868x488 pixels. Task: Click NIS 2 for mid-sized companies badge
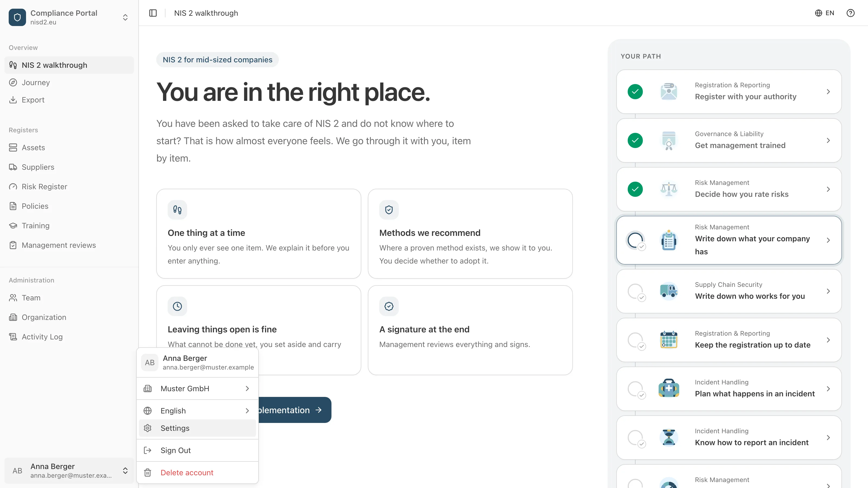click(217, 60)
